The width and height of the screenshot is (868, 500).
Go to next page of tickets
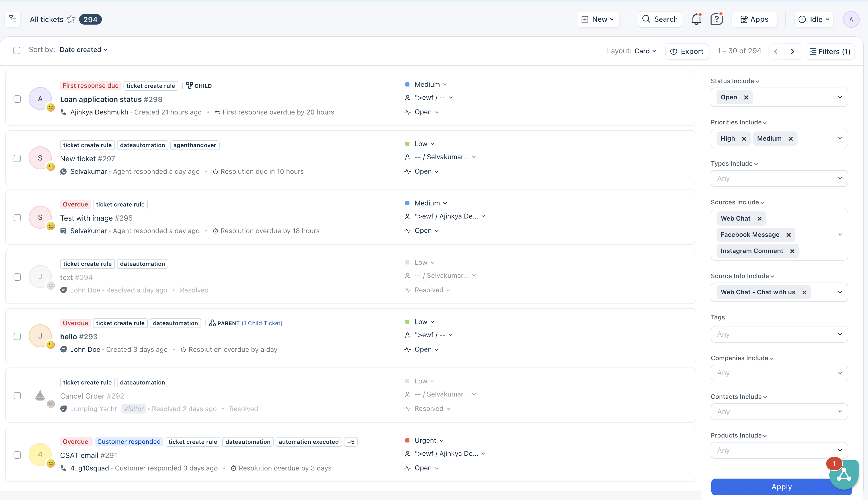[x=793, y=51]
